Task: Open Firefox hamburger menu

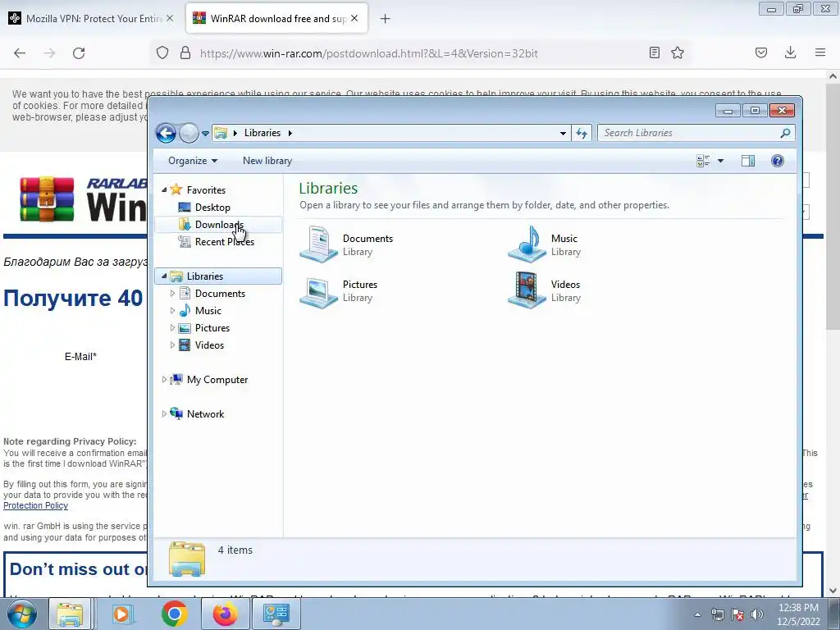Action: pyautogui.click(x=820, y=52)
